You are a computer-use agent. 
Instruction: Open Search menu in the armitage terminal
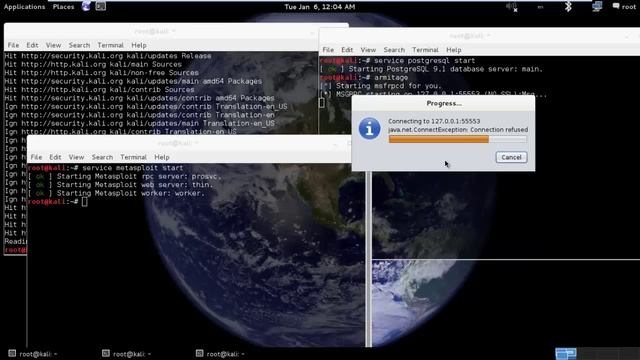click(x=394, y=50)
